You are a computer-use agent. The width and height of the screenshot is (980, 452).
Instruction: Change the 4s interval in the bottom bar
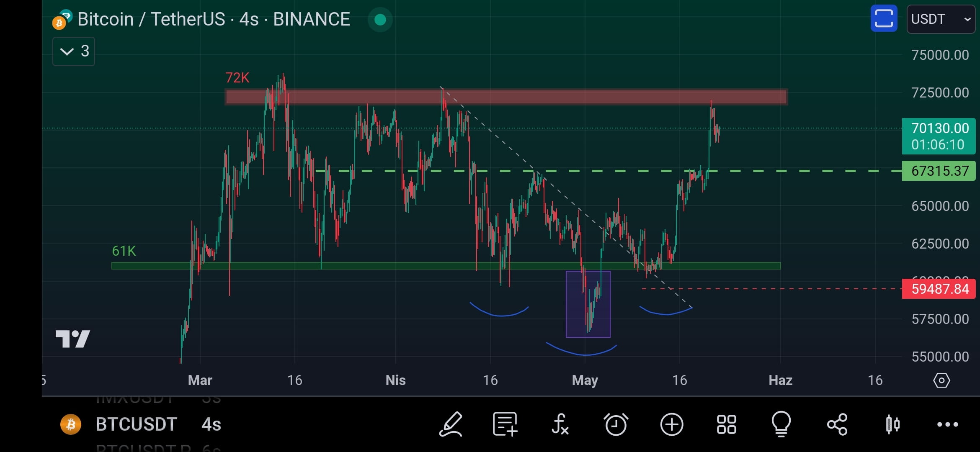[211, 424]
